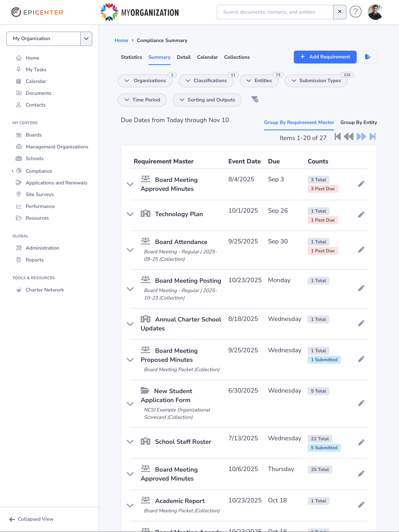Collapse the sidebar with Collapsed View

tap(31, 519)
